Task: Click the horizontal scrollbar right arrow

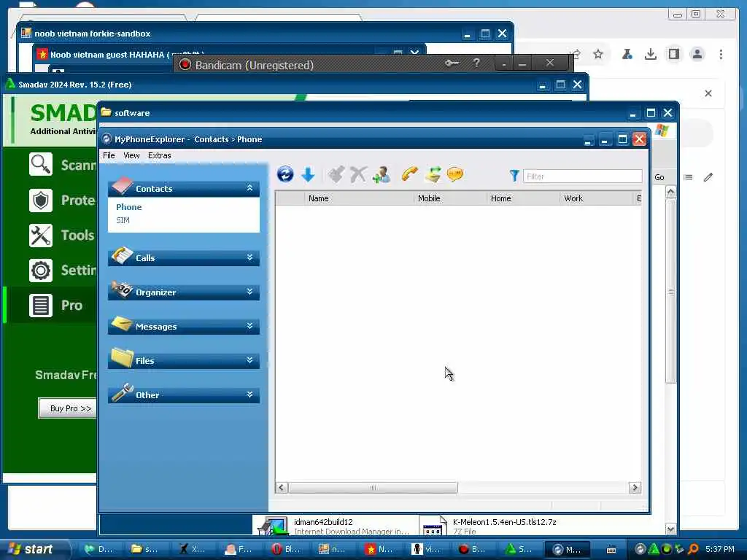Action: 635,488
